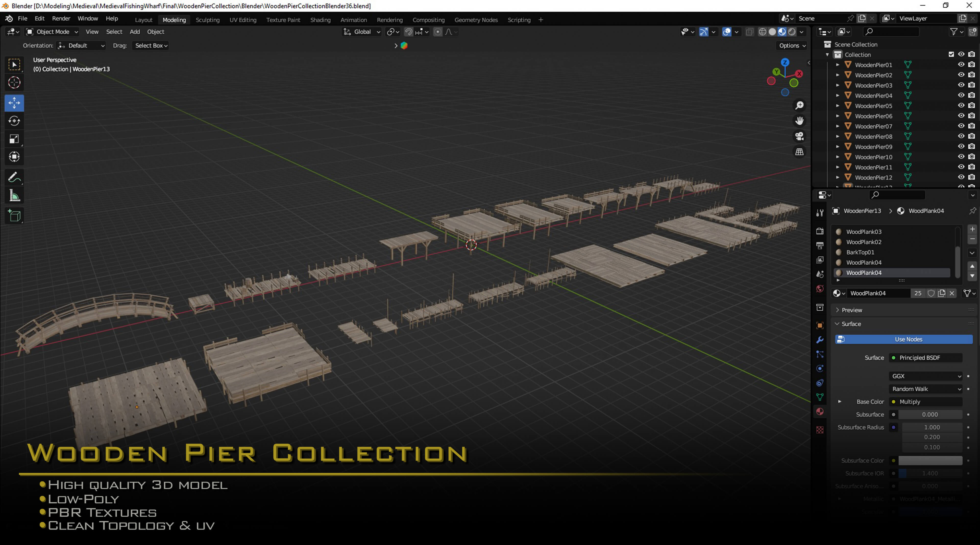Switch to Shading workspace tab
The image size is (980, 545).
320,20
